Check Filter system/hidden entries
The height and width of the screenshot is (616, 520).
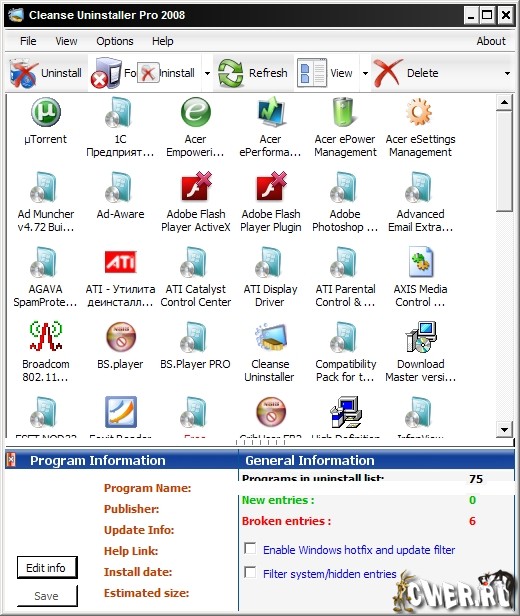pos(250,572)
